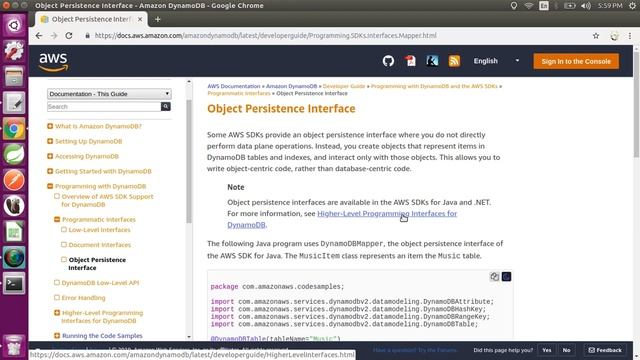This screenshot has width=640, height=360.
Task: Open the English language dropdown
Action: pyautogui.click(x=496, y=61)
